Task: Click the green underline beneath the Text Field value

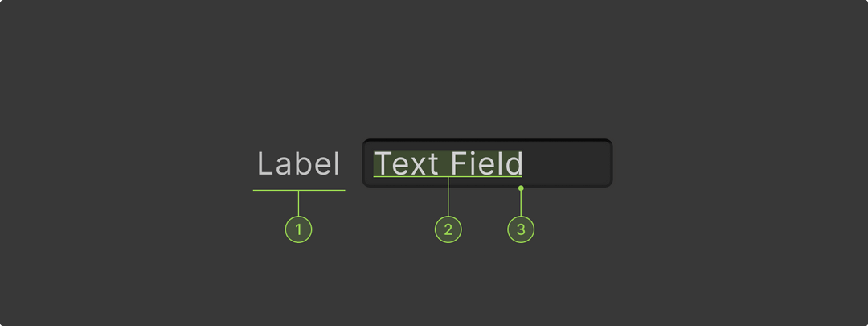Action: point(448,177)
